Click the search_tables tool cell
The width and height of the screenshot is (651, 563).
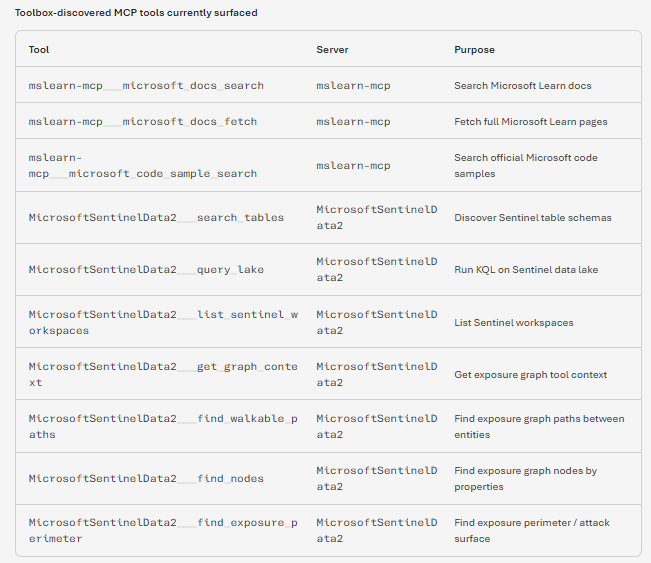pos(156,218)
